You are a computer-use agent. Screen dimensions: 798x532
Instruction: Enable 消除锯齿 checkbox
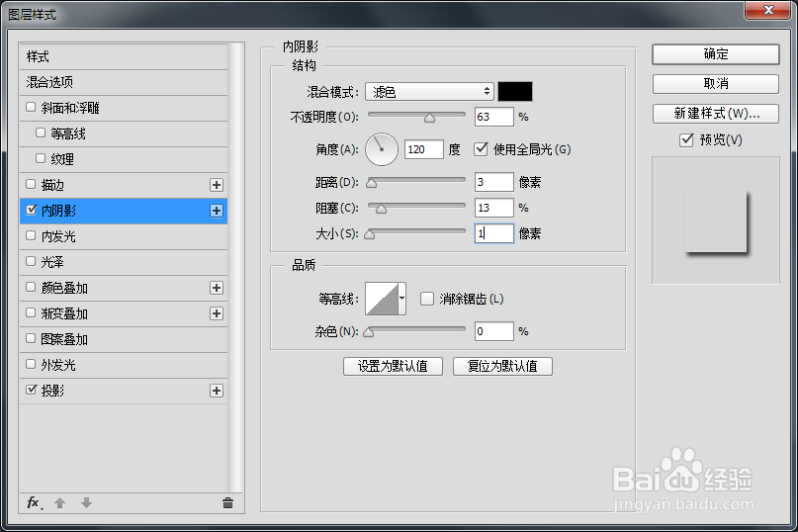coord(427,299)
